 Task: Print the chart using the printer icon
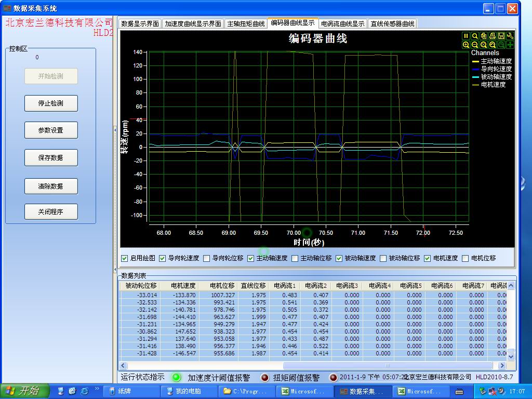tap(493, 36)
